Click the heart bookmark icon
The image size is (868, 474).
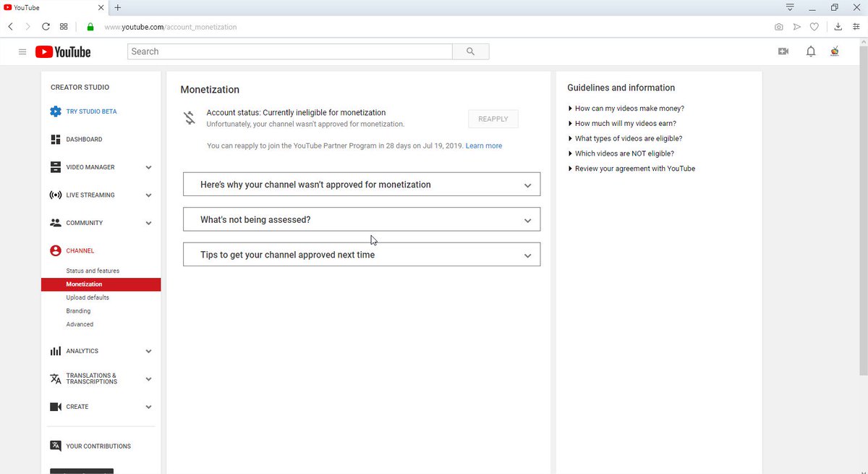click(x=814, y=27)
